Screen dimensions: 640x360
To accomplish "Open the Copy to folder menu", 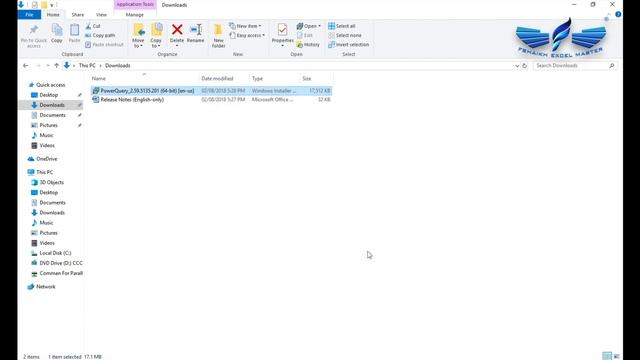I will click(x=156, y=36).
